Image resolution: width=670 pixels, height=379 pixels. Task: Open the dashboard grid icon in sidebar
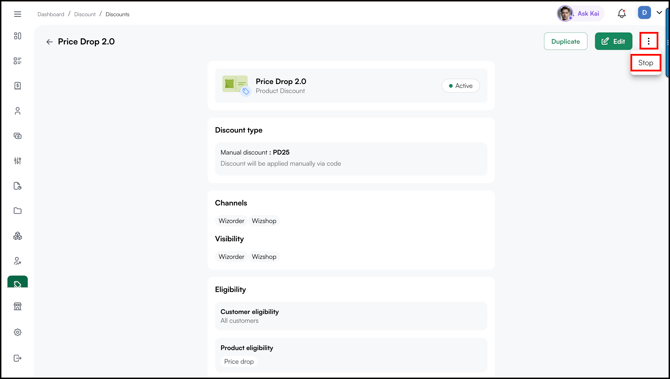click(18, 36)
